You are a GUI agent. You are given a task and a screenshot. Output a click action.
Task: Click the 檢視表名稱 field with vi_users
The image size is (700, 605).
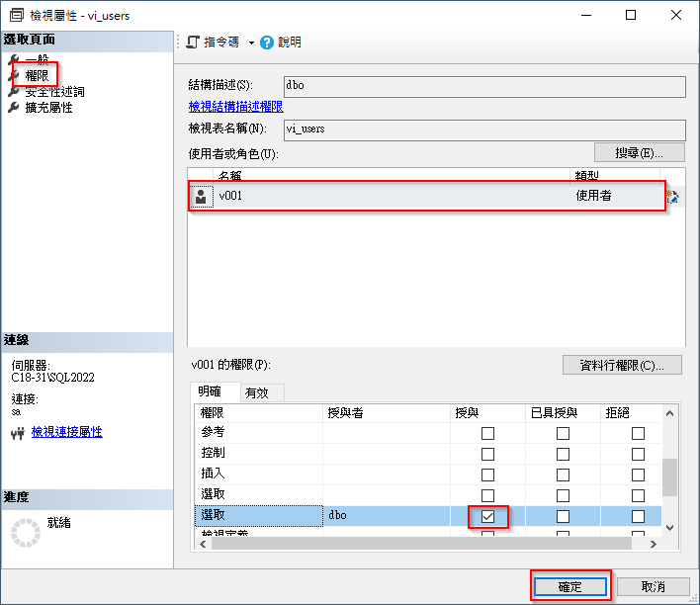[x=484, y=130]
